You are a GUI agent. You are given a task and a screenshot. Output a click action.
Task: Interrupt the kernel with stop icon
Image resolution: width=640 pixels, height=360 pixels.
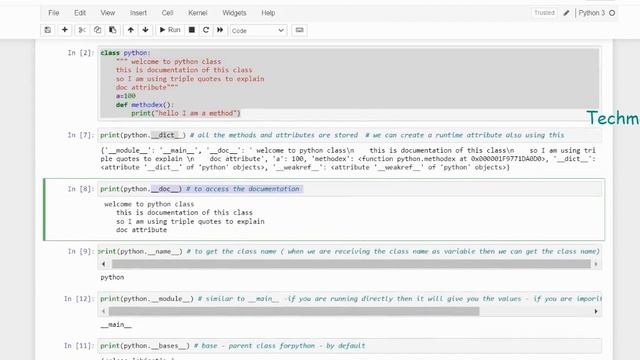[x=191, y=30]
